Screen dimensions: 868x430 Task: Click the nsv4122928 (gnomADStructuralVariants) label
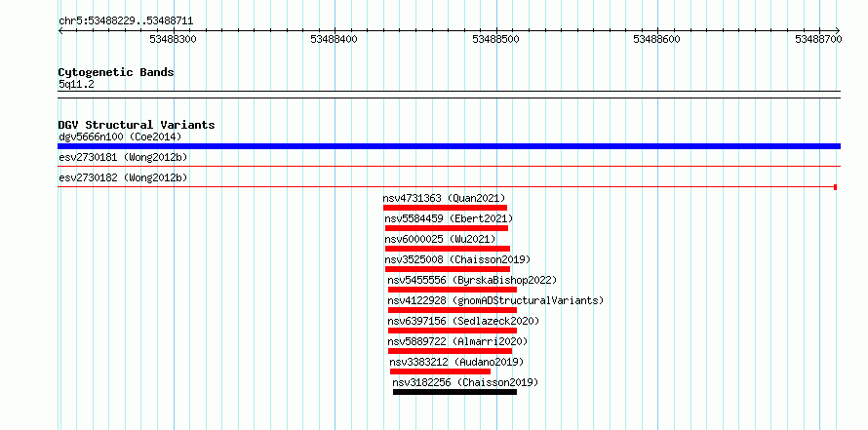tap(495, 300)
